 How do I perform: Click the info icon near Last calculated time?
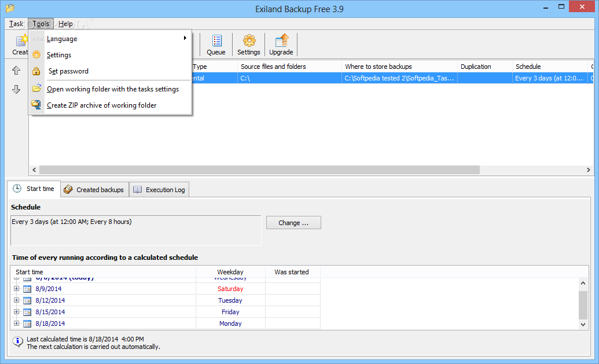pos(17,341)
